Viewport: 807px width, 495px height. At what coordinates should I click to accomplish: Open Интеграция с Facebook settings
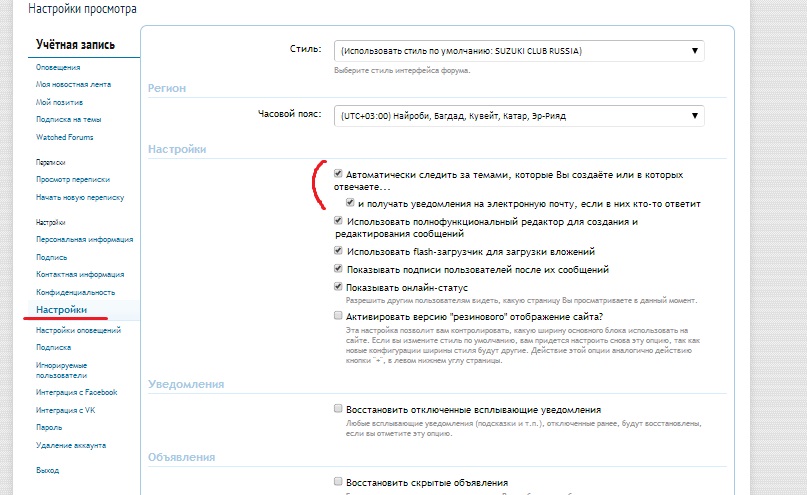pyautogui.click(x=77, y=392)
